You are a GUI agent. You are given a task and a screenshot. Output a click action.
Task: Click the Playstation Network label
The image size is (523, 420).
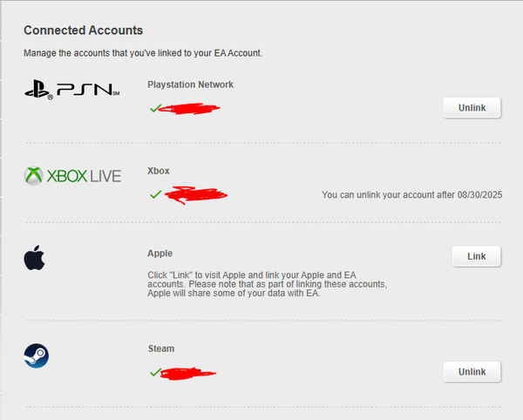[190, 85]
